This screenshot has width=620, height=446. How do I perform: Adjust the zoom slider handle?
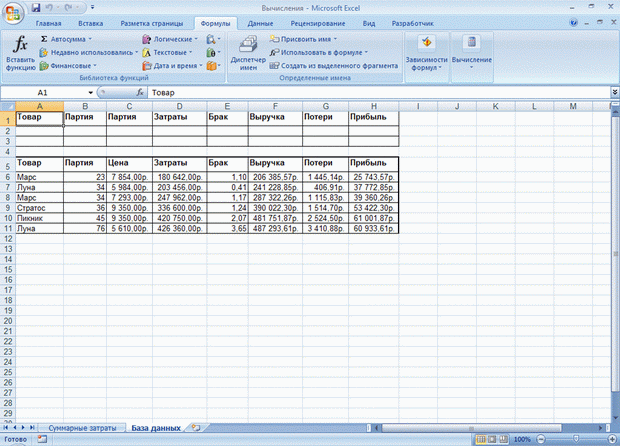tap(576, 439)
